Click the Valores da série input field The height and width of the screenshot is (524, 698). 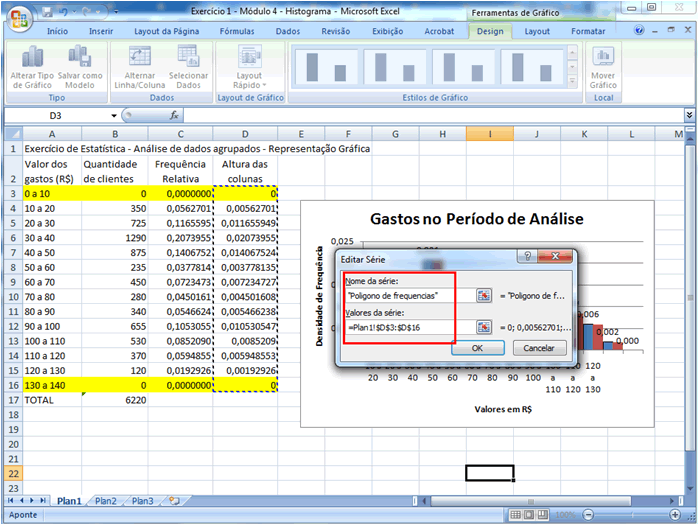pos(408,327)
